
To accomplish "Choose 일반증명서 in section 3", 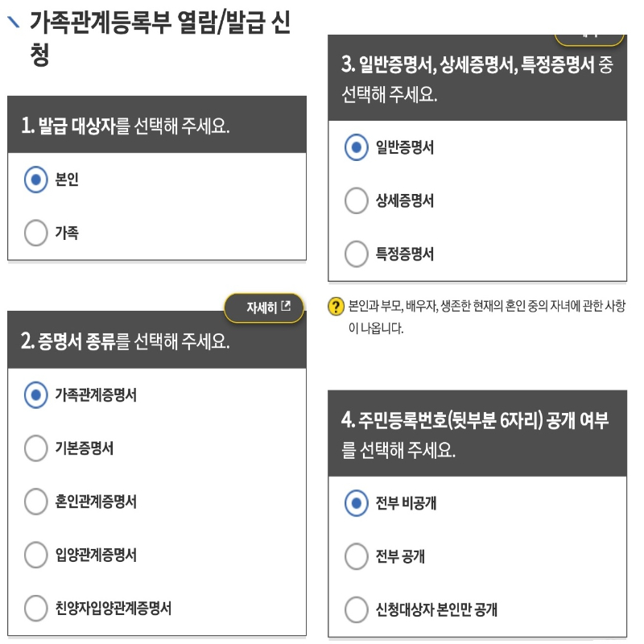I will click(x=357, y=147).
